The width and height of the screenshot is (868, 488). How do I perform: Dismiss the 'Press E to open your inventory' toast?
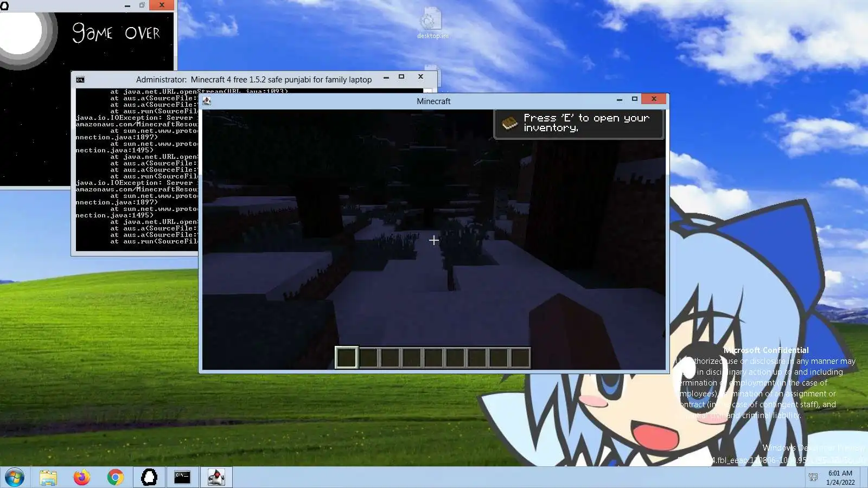579,124
